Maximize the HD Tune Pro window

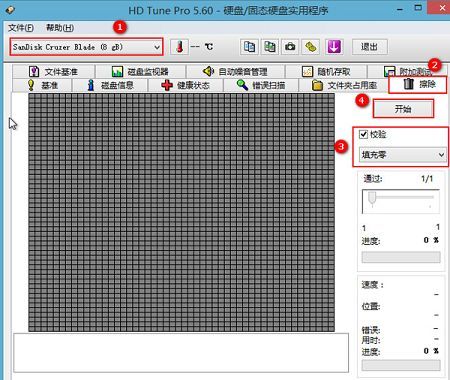click(x=418, y=8)
